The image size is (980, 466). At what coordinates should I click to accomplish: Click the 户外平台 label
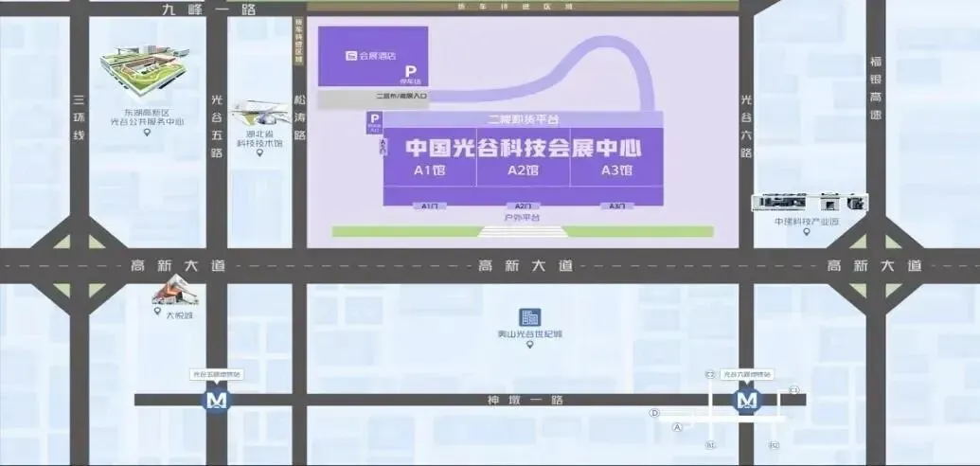[x=523, y=218]
